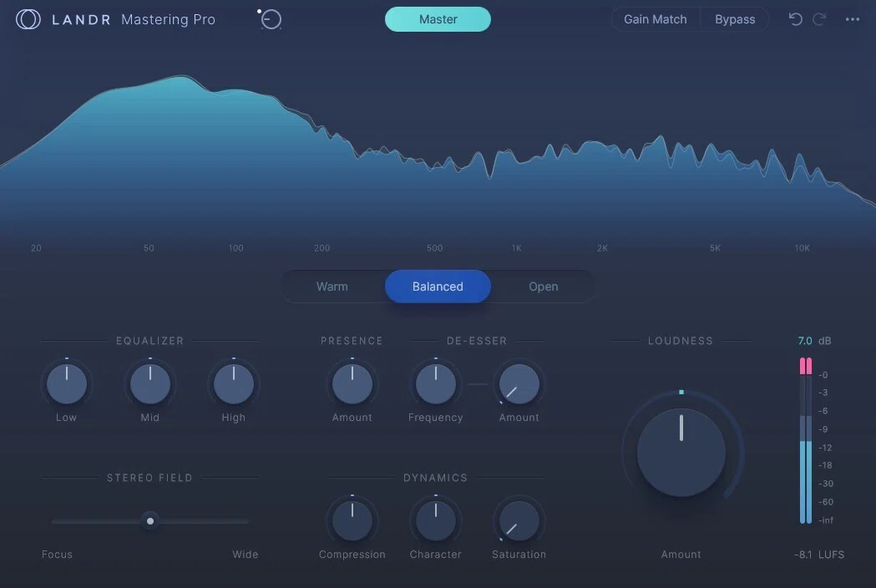
Task: Click the Presence Amount knob
Action: tap(352, 384)
